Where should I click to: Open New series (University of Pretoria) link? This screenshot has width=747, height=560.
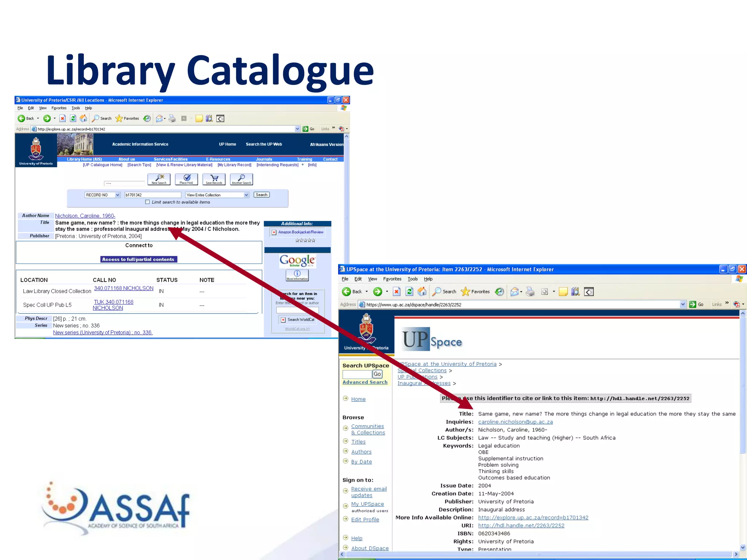(103, 332)
